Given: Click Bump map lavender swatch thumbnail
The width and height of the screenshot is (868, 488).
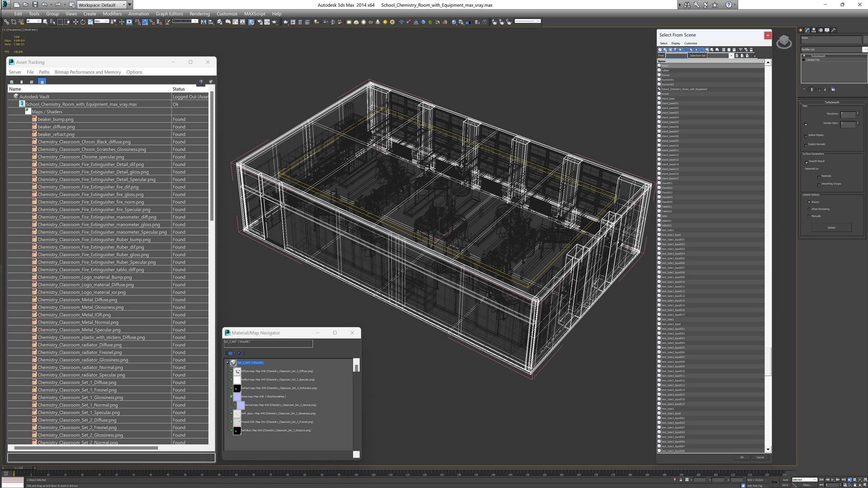Looking at the screenshot, I should click(x=237, y=397).
